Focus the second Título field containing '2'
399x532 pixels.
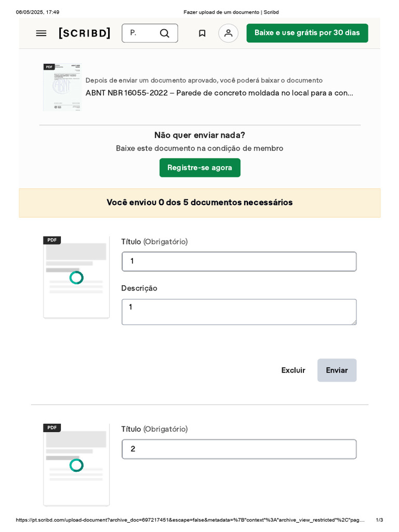click(x=239, y=449)
